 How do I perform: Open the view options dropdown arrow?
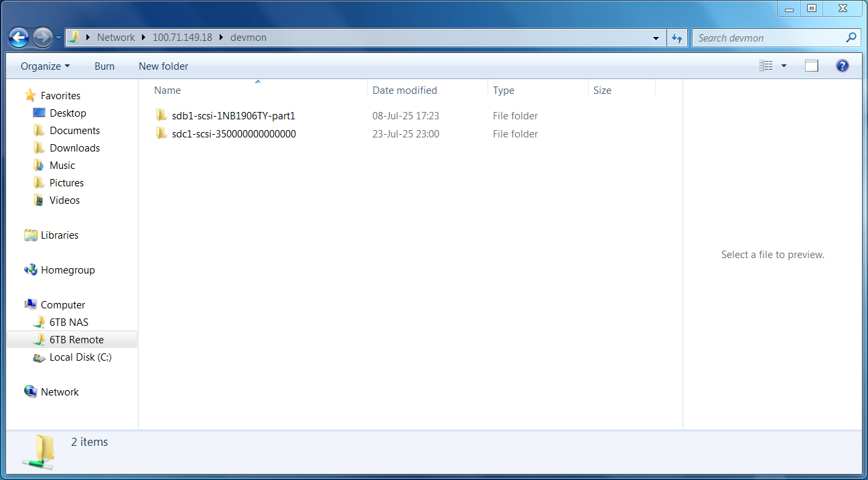[x=784, y=66]
